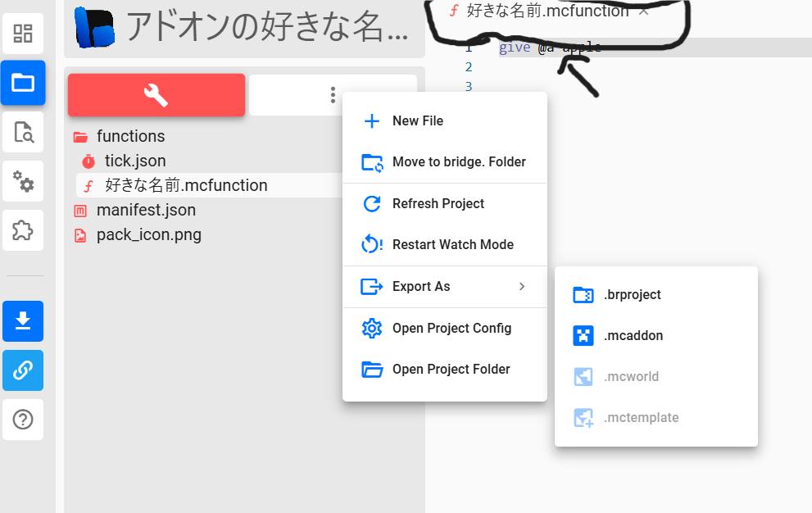Screen dimensions: 812x513
Task: Export project as .mcaddon
Action: (633, 336)
